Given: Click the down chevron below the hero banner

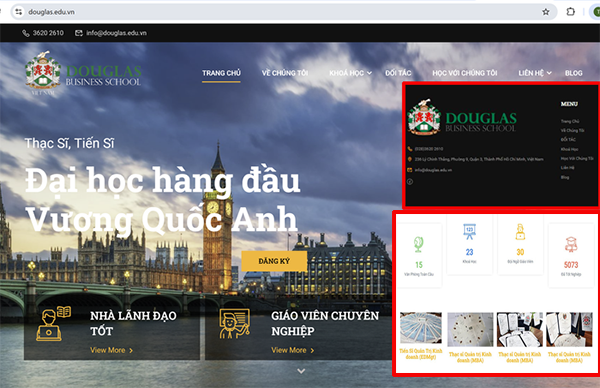Looking at the screenshot, I should click(x=301, y=371).
